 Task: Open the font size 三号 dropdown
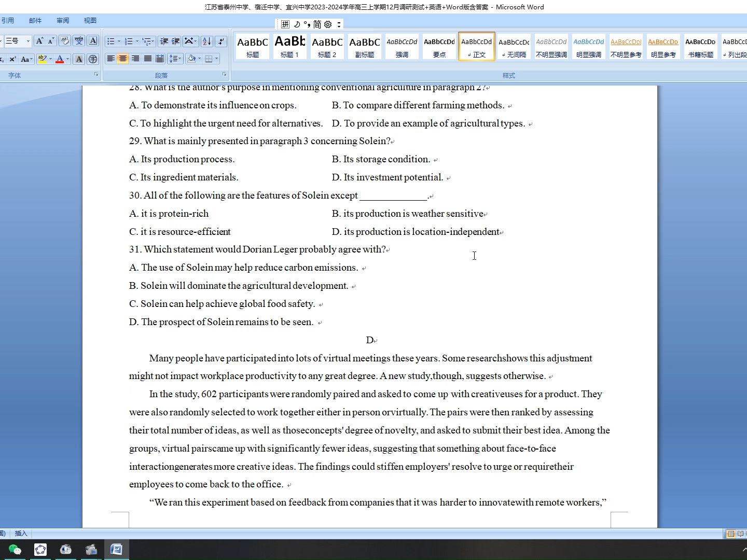28,41
